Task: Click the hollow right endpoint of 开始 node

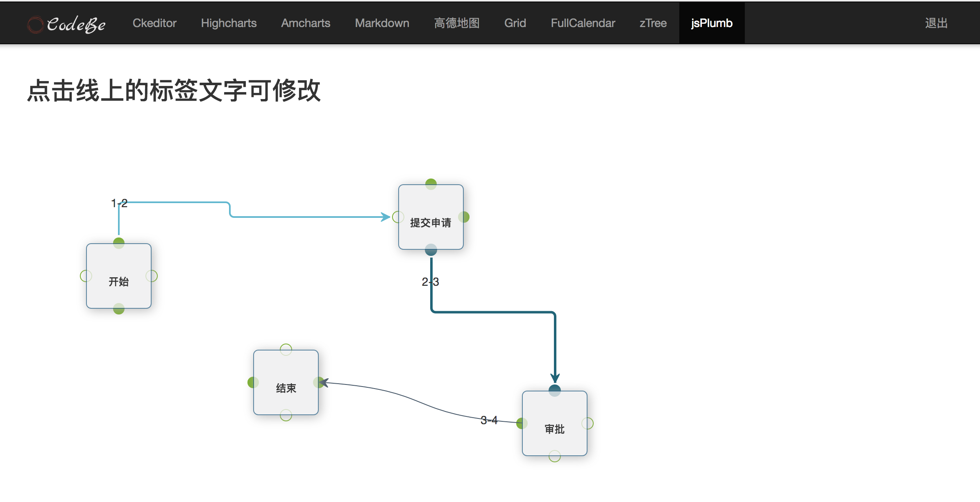Action: click(x=152, y=276)
